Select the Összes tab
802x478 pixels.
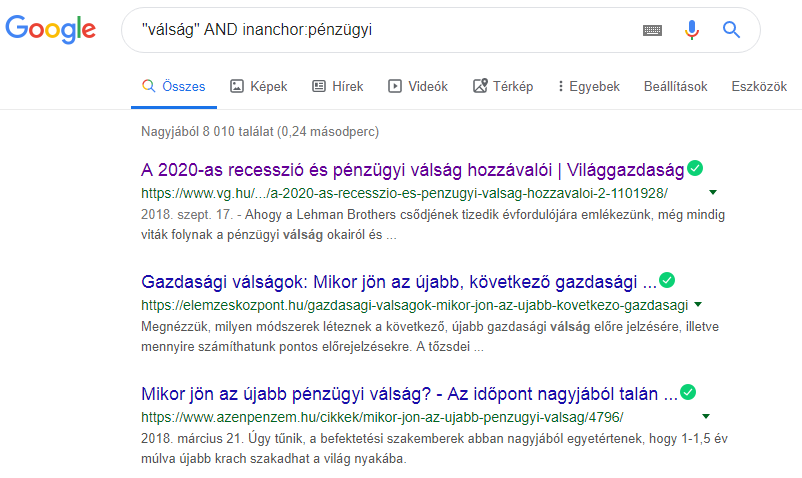(174, 86)
